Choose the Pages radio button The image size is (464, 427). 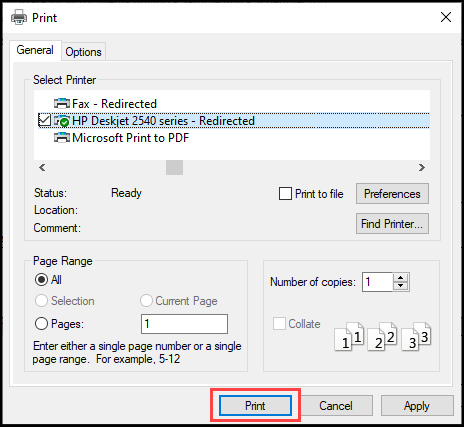pyautogui.click(x=41, y=324)
